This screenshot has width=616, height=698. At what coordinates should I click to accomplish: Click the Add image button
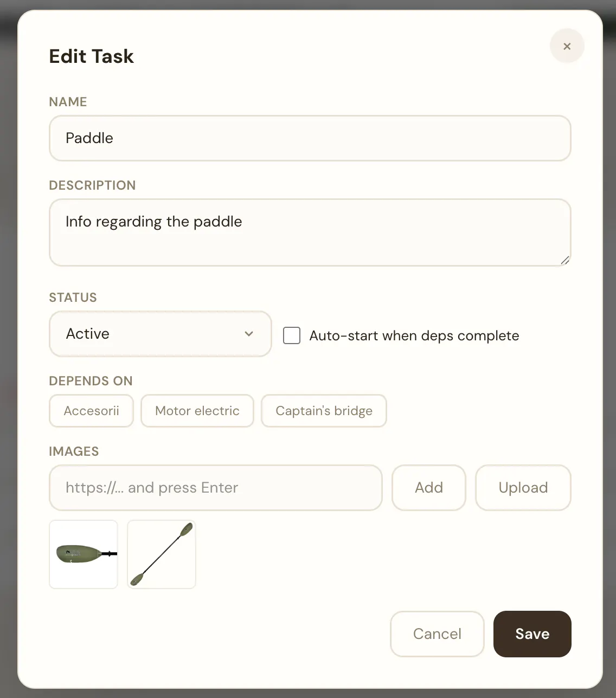(429, 488)
